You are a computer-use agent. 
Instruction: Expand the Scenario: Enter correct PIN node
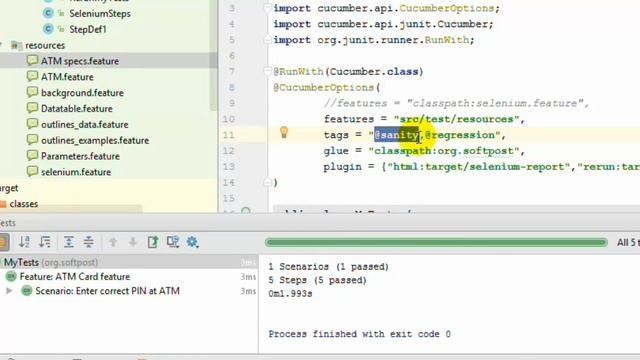click(9, 291)
